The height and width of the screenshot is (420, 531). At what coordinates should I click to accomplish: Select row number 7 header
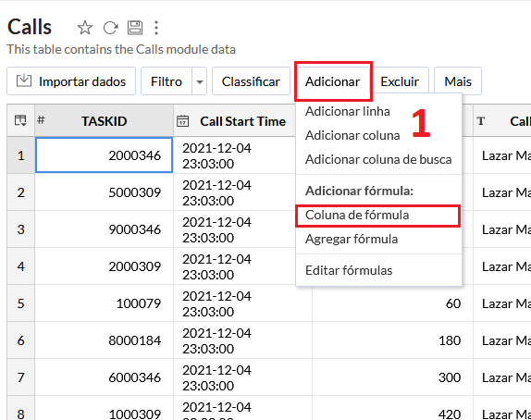click(21, 377)
